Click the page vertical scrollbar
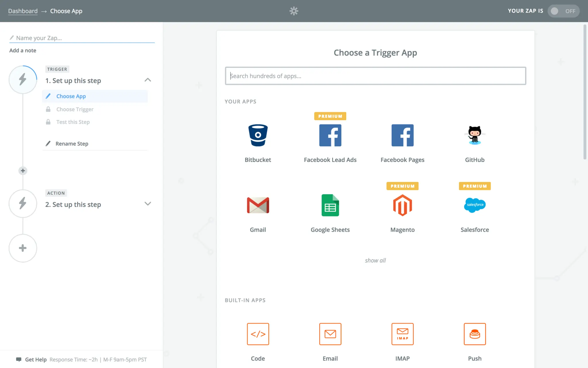The height and width of the screenshot is (368, 588). click(585, 92)
